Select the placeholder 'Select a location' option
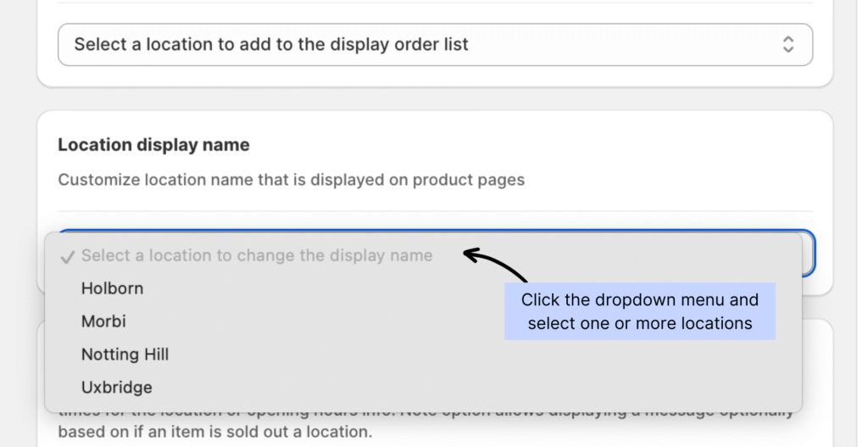 point(256,256)
